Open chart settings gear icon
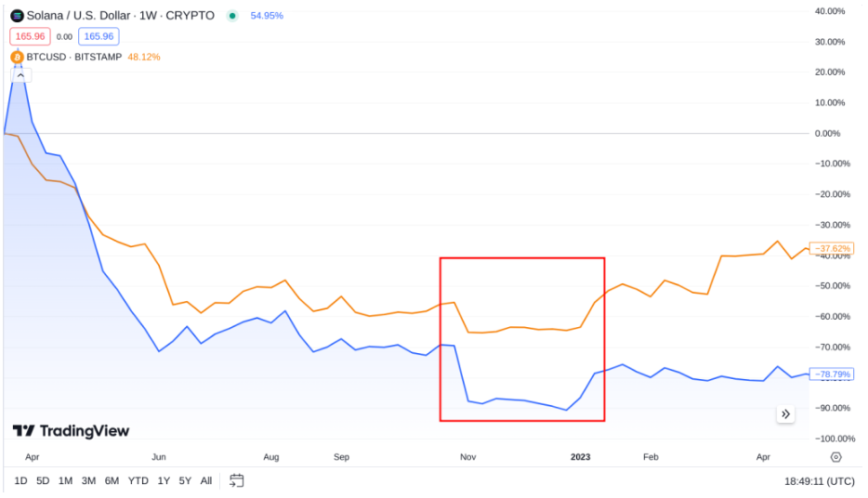The image size is (868, 498). pos(835,457)
